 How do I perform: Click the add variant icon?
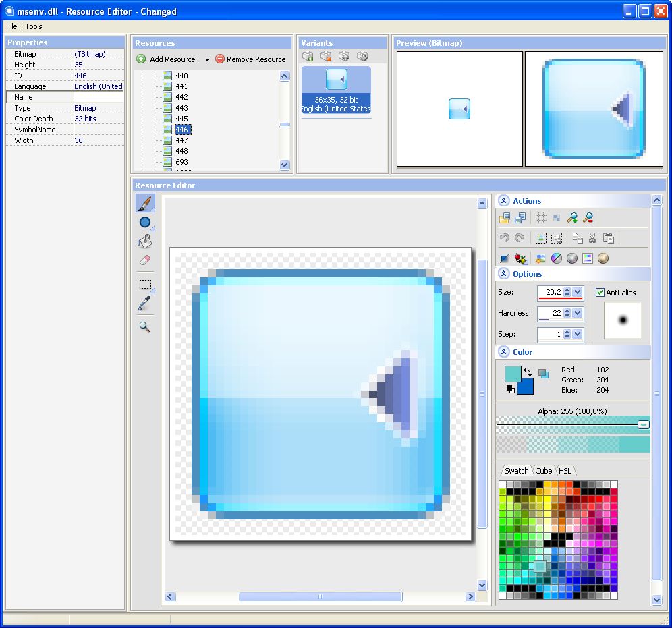[x=308, y=57]
